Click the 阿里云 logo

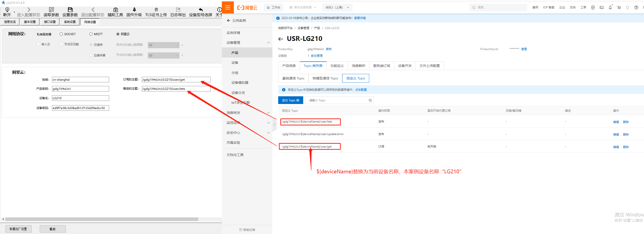click(247, 8)
